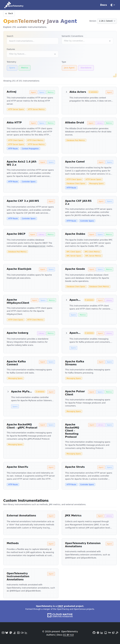
Task: Toggle the Standalone type filter
Action: 86,68
